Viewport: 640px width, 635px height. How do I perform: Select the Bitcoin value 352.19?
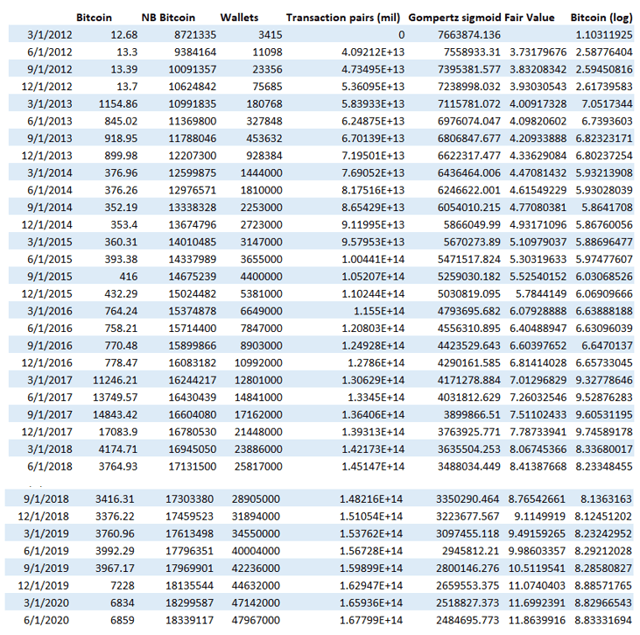point(121,207)
